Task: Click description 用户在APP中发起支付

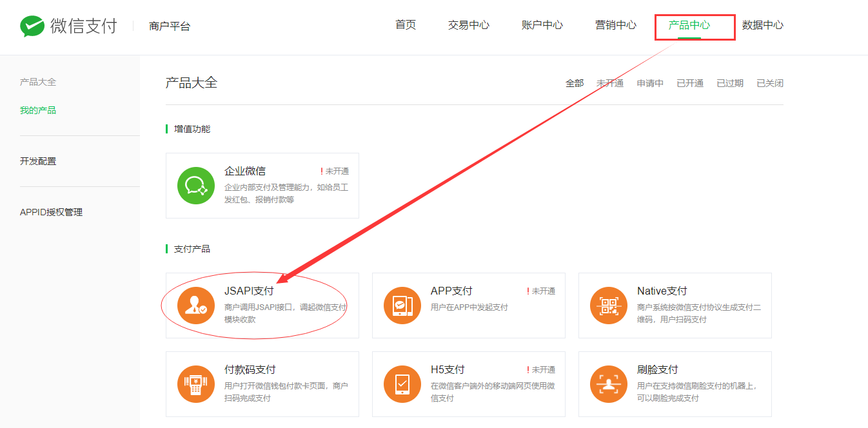Action: (x=469, y=307)
